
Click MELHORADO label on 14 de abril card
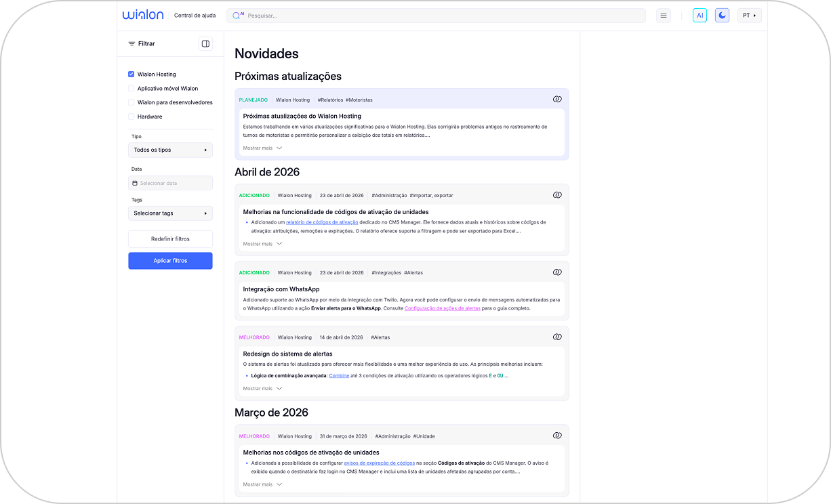tap(254, 337)
